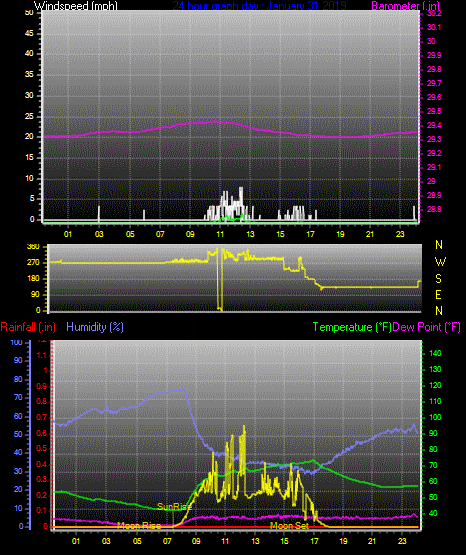Click the 140 temperature scale value
The width and height of the screenshot is (466, 555).
click(435, 353)
